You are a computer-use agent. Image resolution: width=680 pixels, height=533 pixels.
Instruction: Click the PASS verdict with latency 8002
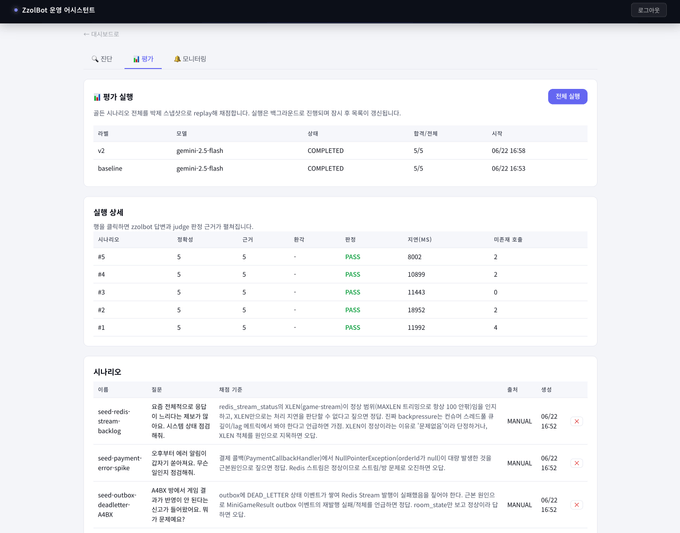(x=353, y=257)
